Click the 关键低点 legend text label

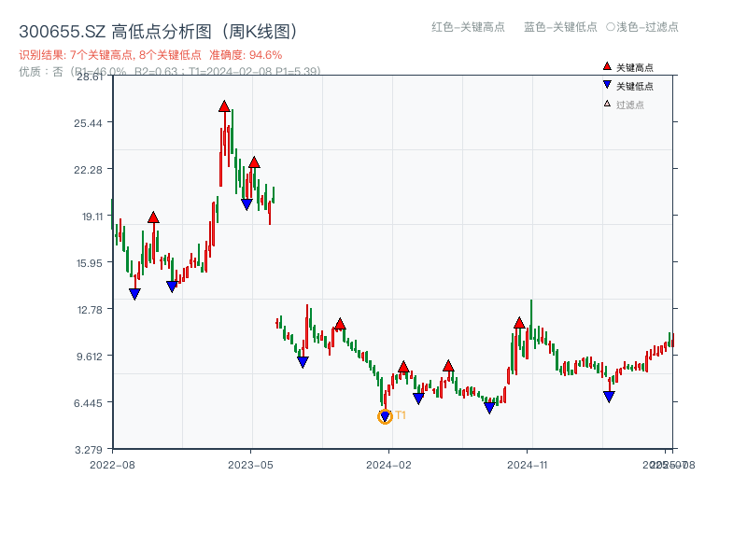click(635, 86)
